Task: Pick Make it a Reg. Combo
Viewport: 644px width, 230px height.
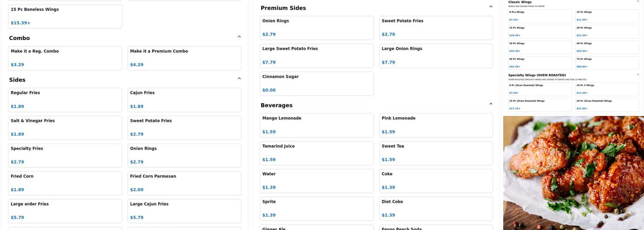Action: coord(65,58)
